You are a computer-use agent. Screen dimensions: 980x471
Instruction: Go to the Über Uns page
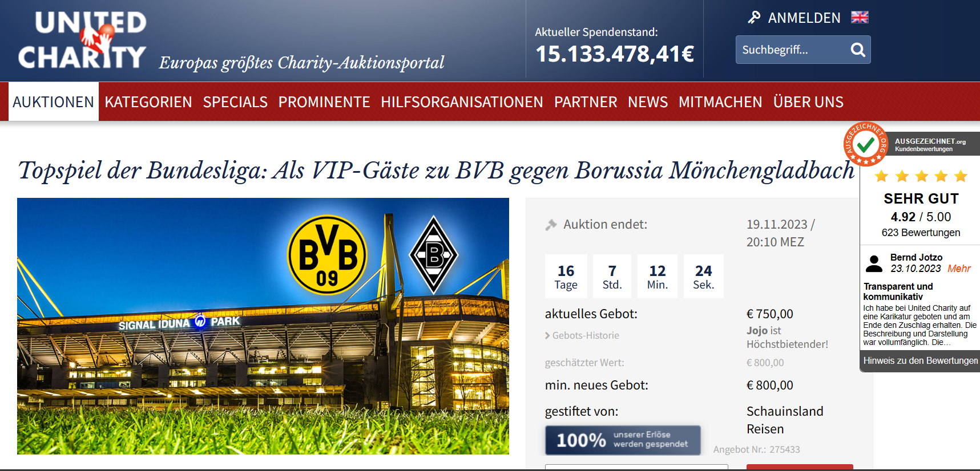point(808,102)
